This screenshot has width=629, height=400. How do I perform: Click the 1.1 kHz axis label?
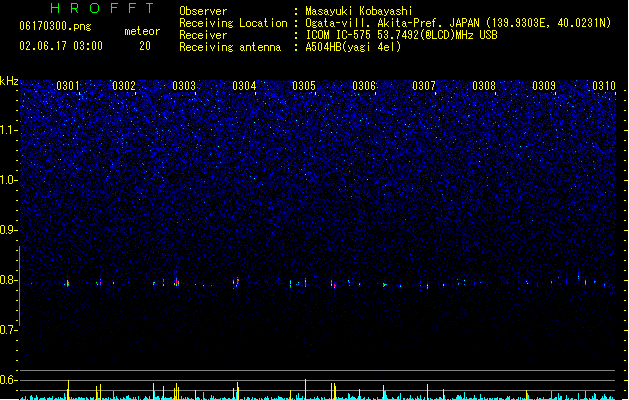[x=8, y=130]
